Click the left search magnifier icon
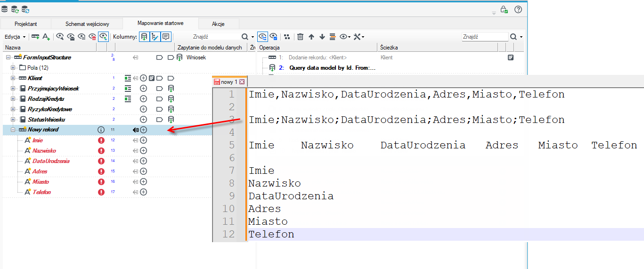The image size is (644, 269). pos(245,36)
